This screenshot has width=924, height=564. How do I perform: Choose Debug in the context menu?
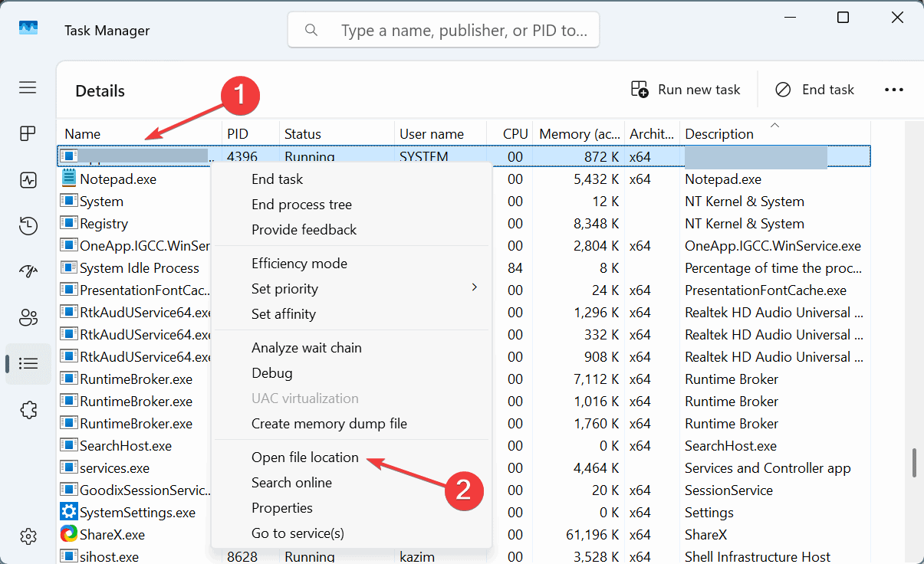coord(271,372)
